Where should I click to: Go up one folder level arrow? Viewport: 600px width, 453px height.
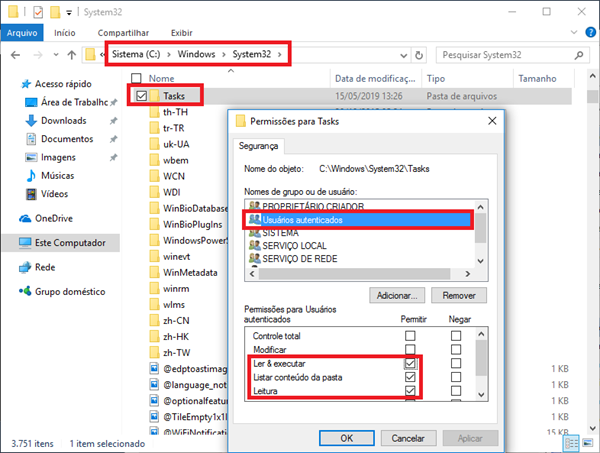(x=72, y=55)
